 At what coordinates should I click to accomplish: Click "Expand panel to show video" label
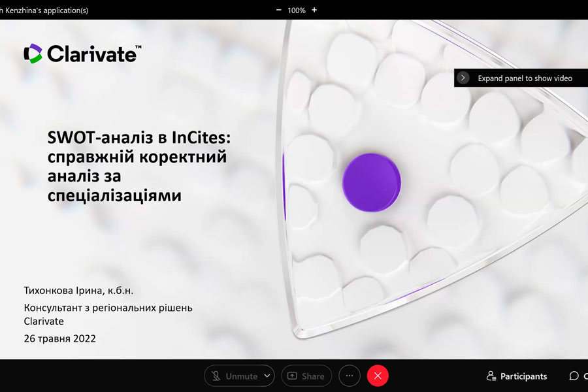click(x=525, y=78)
